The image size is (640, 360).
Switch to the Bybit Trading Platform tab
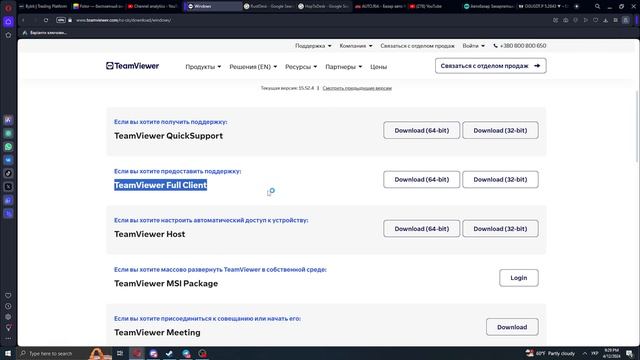(43, 6)
